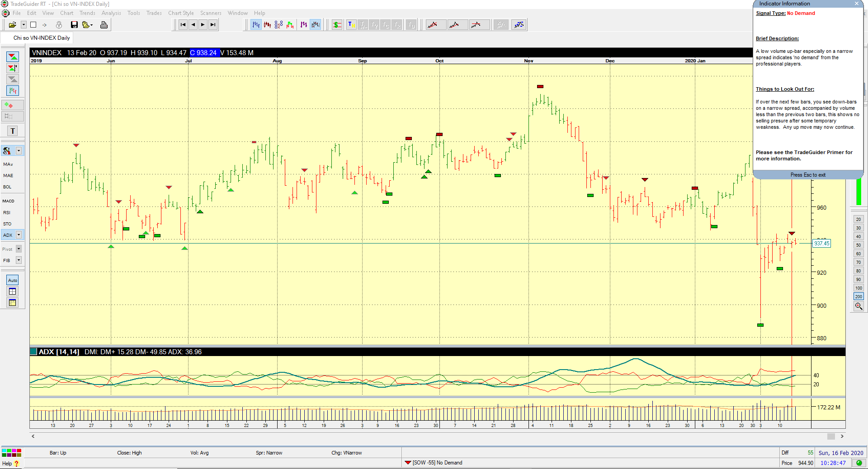
Task: Expand the ADX indicator dropdown arrow
Action: click(19, 235)
